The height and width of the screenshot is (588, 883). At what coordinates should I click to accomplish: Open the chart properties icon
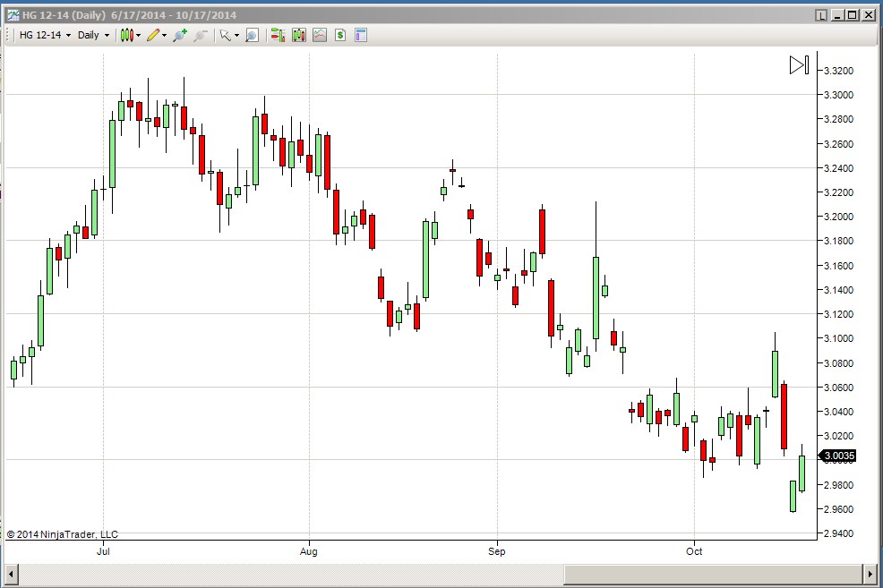click(361, 36)
